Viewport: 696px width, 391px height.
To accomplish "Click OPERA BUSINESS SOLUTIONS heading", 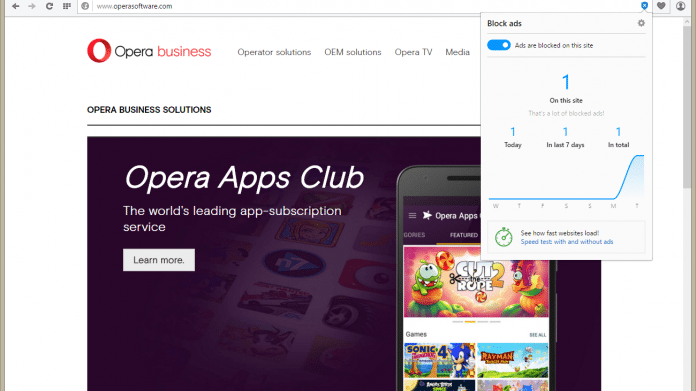I will pyautogui.click(x=149, y=110).
